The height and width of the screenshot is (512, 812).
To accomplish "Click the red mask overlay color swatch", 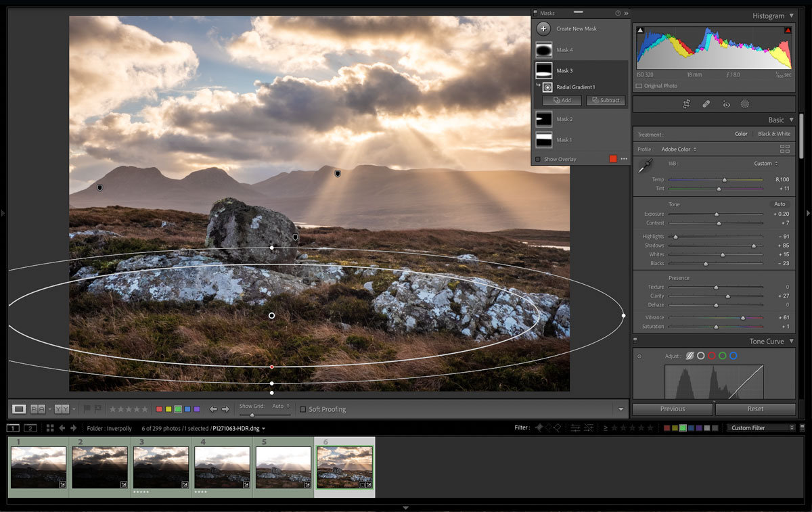I will point(613,159).
